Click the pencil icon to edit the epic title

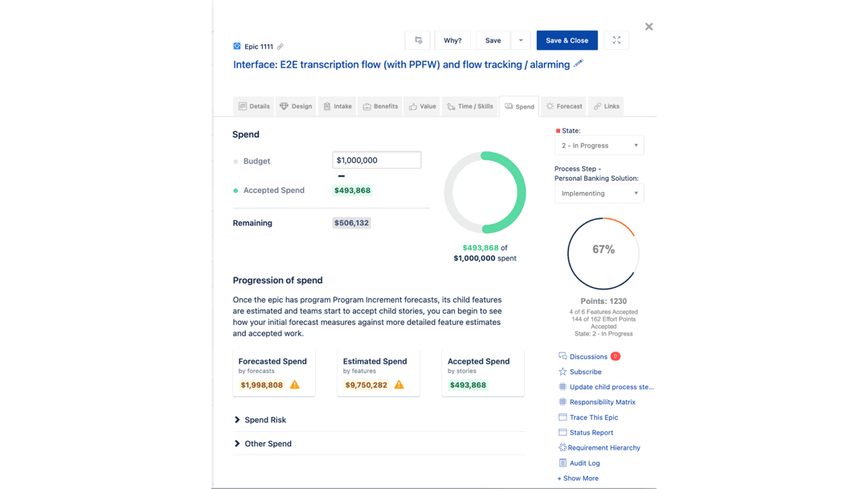(x=577, y=64)
